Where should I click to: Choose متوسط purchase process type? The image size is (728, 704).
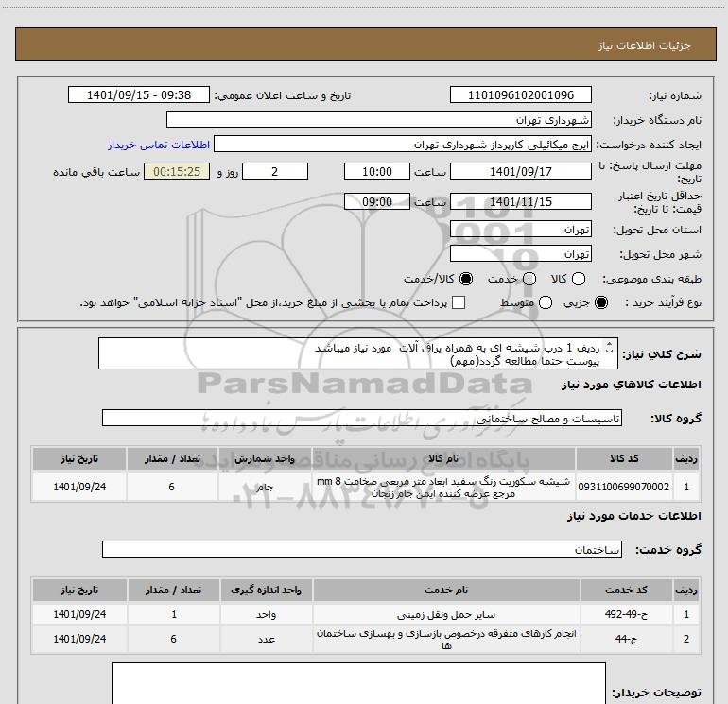coord(546,302)
